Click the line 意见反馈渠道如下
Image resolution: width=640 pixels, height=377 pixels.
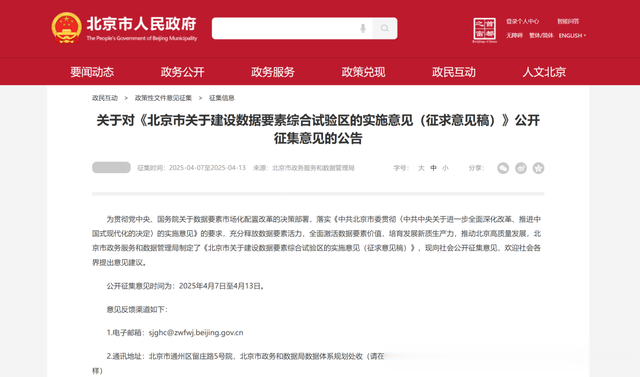[137, 310]
